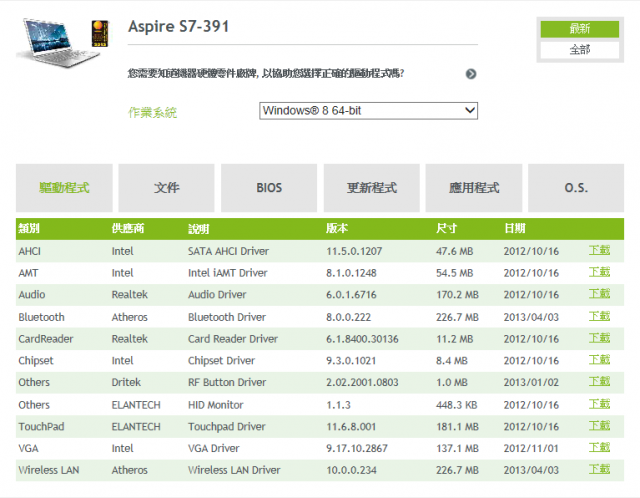Image resolution: width=640 pixels, height=498 pixels.
Task: Click the 版本 version column header
Action: click(x=337, y=228)
